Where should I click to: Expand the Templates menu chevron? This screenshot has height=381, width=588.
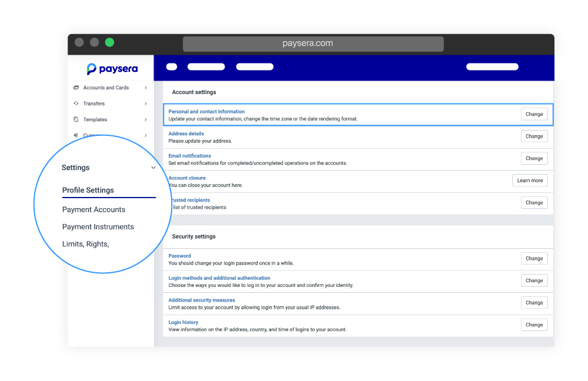point(146,119)
